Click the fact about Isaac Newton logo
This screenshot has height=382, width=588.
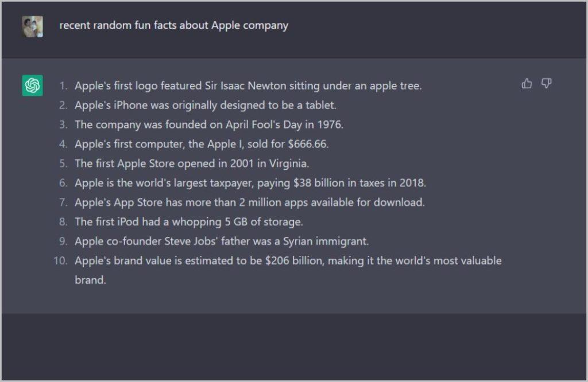coord(248,86)
